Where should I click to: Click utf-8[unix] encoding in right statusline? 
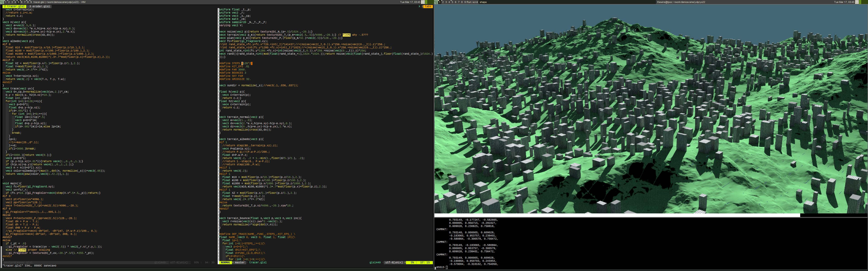pyautogui.click(x=394, y=263)
